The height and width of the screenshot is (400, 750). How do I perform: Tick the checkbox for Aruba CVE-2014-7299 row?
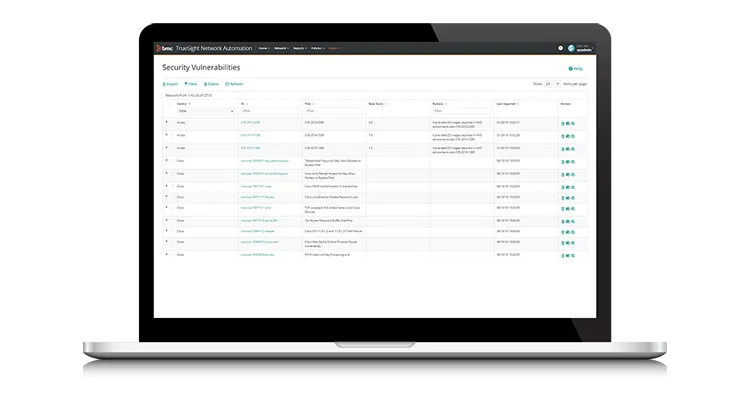(x=173, y=135)
